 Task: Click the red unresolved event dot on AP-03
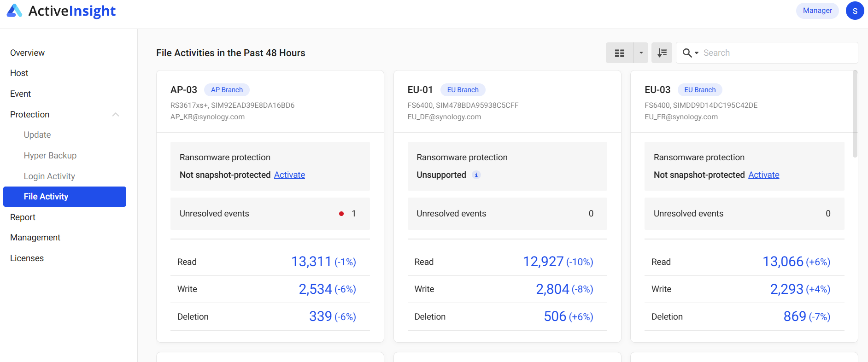click(x=341, y=214)
